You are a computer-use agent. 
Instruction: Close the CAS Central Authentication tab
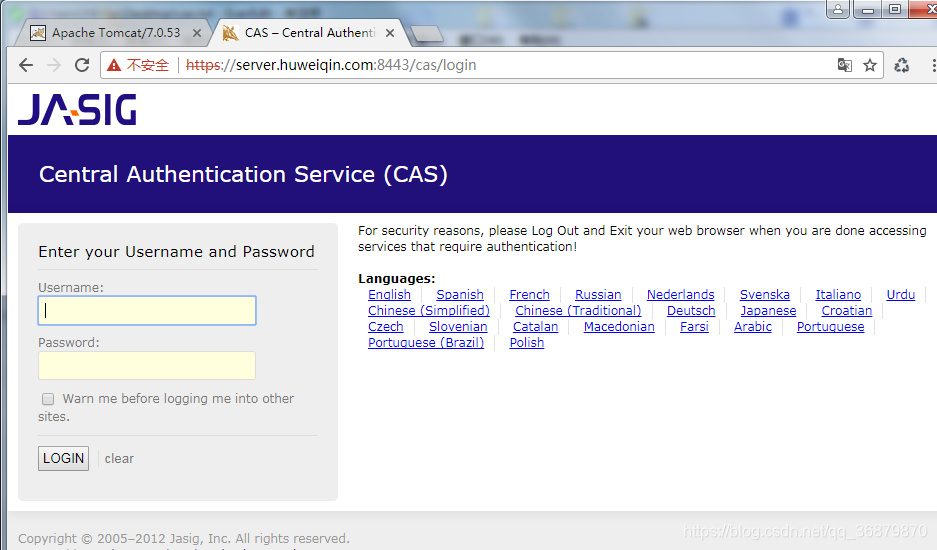click(x=390, y=33)
